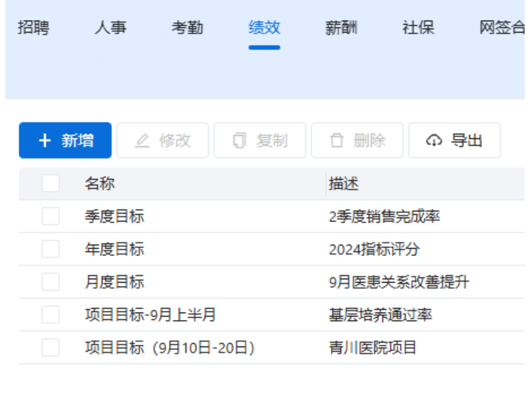Open the 人事 tab
The image size is (532, 399).
coord(110,28)
